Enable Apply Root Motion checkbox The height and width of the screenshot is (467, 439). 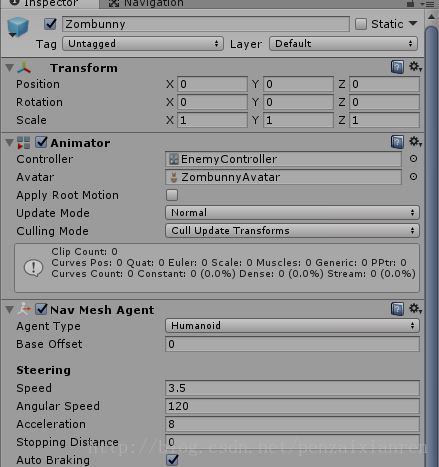pos(172,195)
